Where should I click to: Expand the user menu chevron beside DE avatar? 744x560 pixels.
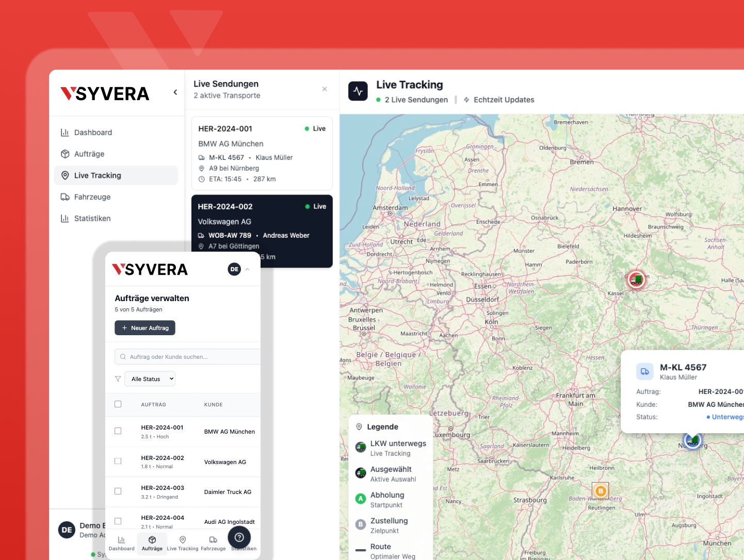coord(248,269)
